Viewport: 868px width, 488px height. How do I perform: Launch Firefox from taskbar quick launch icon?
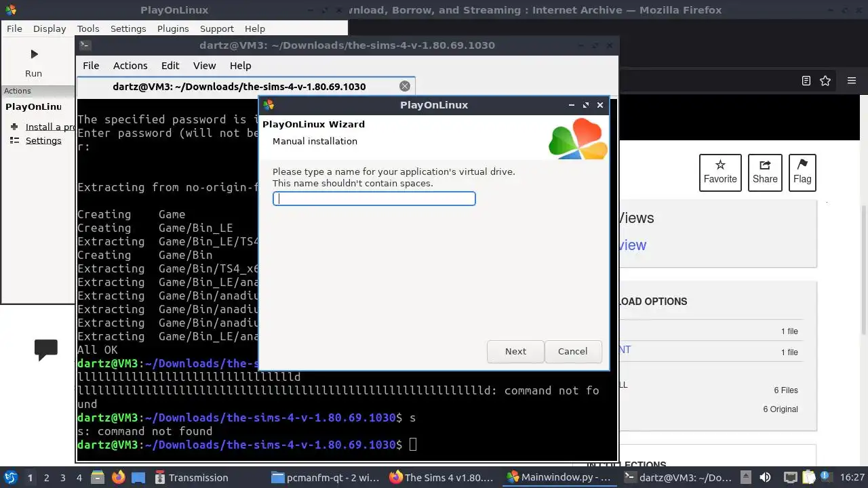(118, 477)
